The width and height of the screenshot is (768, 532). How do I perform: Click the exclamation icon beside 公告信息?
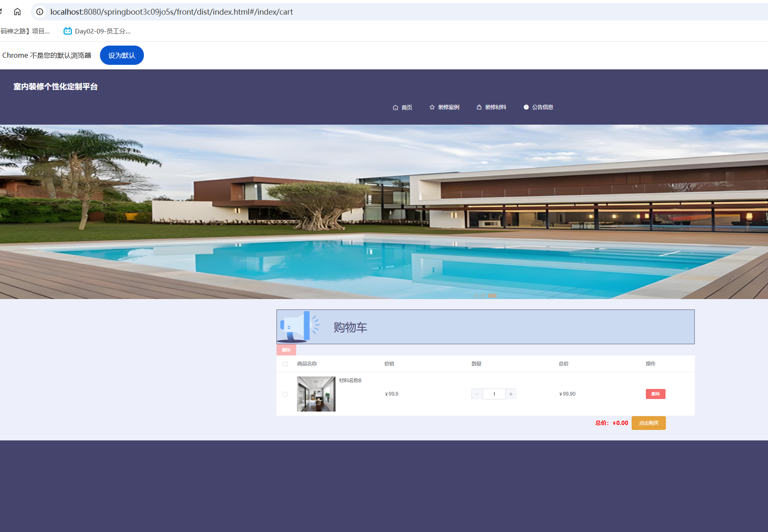tap(526, 107)
